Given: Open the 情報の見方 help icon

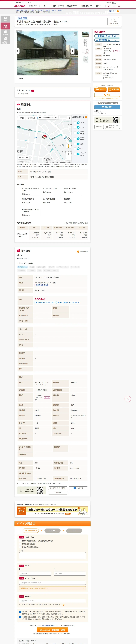Looking at the screenshot, I should 118,11.
